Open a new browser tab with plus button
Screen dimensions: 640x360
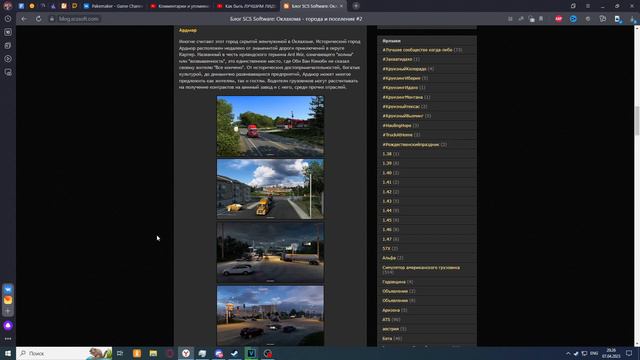tap(356, 6)
